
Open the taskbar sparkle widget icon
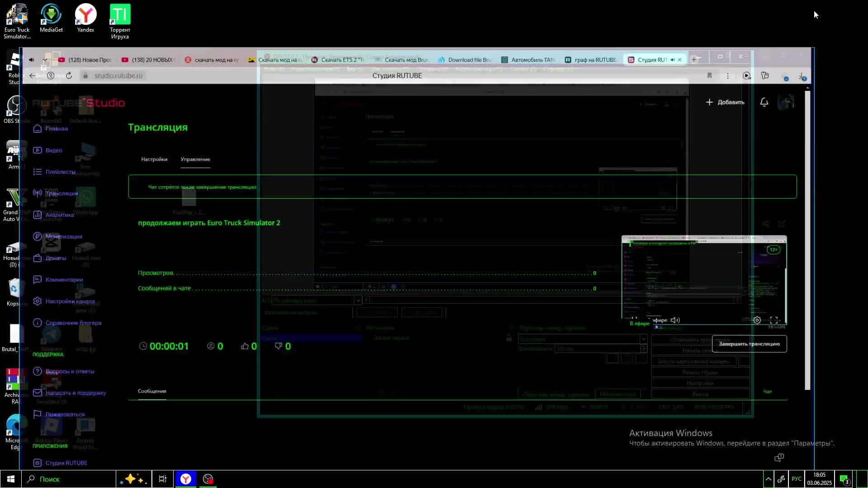(133, 479)
